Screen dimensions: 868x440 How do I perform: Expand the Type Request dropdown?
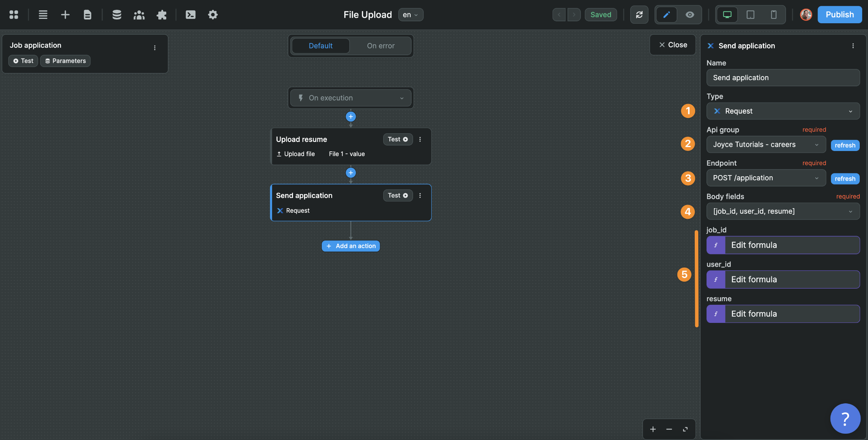coord(783,111)
